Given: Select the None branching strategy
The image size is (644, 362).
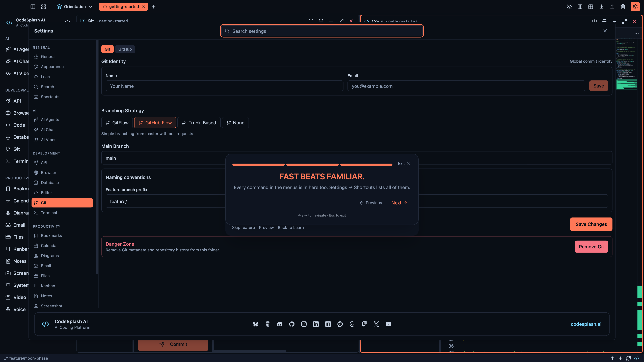Looking at the screenshot, I should click(x=235, y=123).
